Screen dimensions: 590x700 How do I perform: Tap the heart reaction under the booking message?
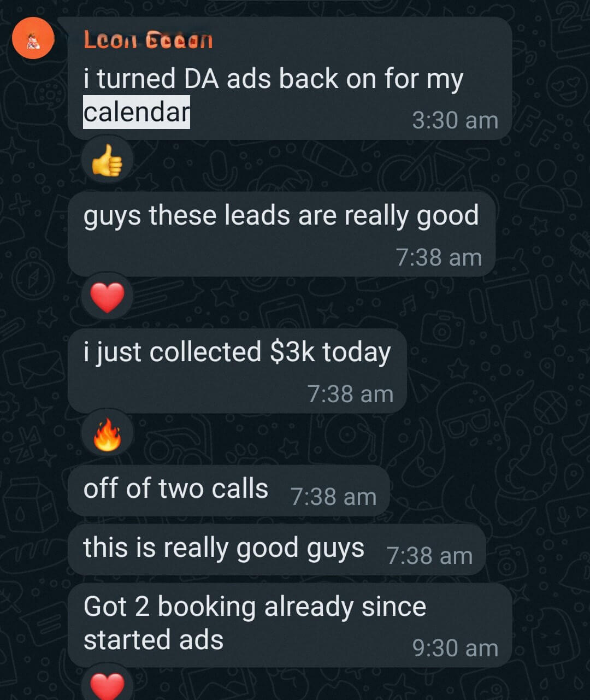pyautogui.click(x=107, y=684)
